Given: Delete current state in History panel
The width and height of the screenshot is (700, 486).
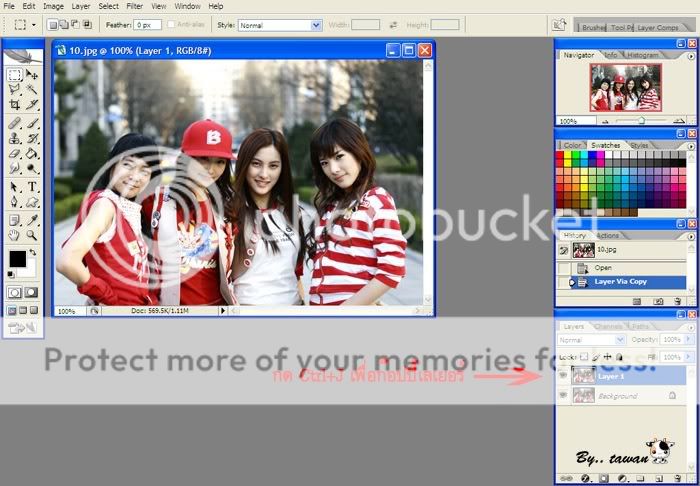Looking at the screenshot, I should [678, 302].
